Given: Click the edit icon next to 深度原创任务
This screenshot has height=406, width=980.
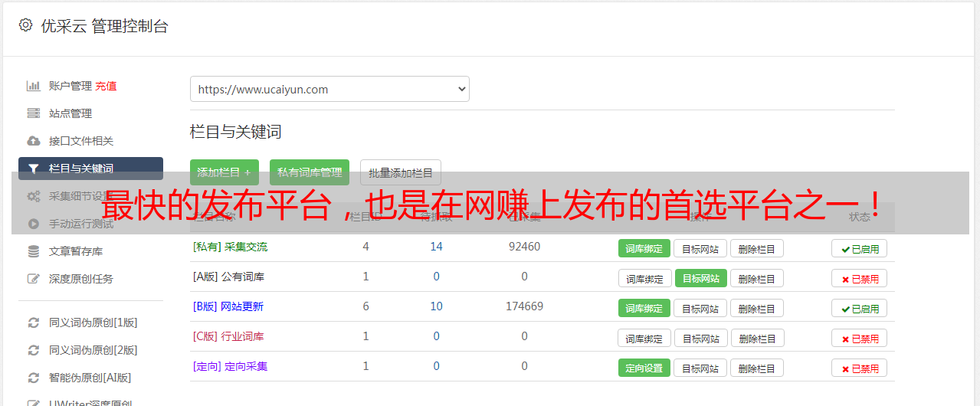Looking at the screenshot, I should tap(33, 279).
